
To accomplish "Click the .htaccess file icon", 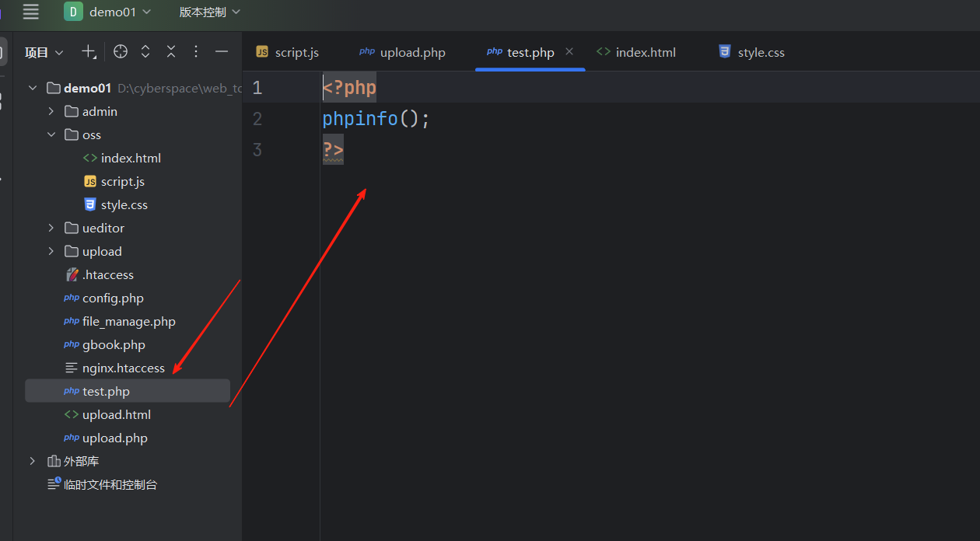I will pos(72,274).
